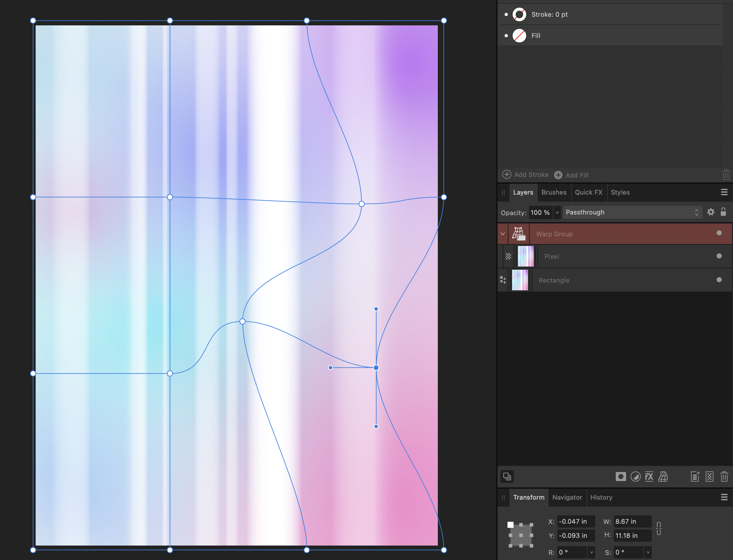The height and width of the screenshot is (560, 733).
Task: Toggle visibility of the Pixel layer
Action: pyautogui.click(x=719, y=256)
